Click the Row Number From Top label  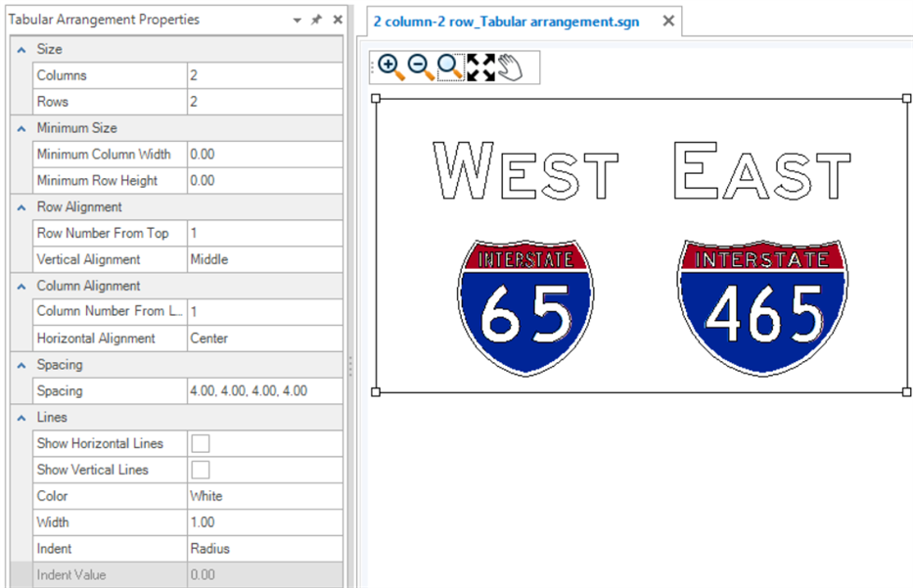[x=103, y=233]
